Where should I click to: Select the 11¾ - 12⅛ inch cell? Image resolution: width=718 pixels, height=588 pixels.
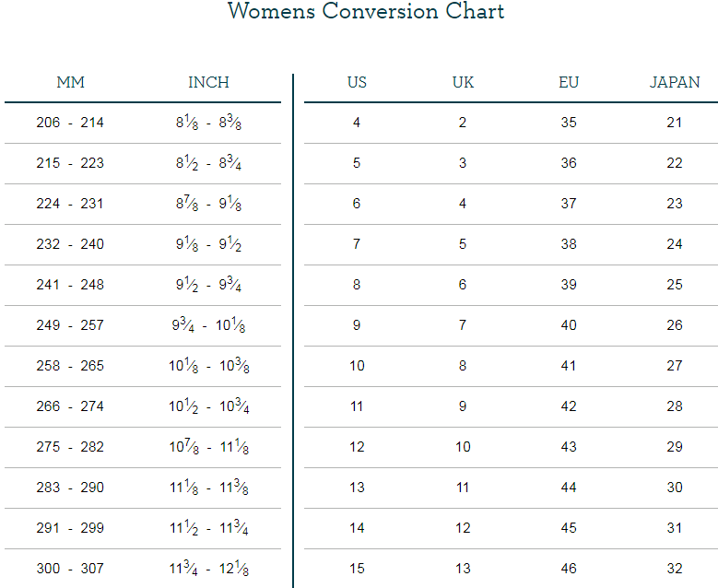209,570
